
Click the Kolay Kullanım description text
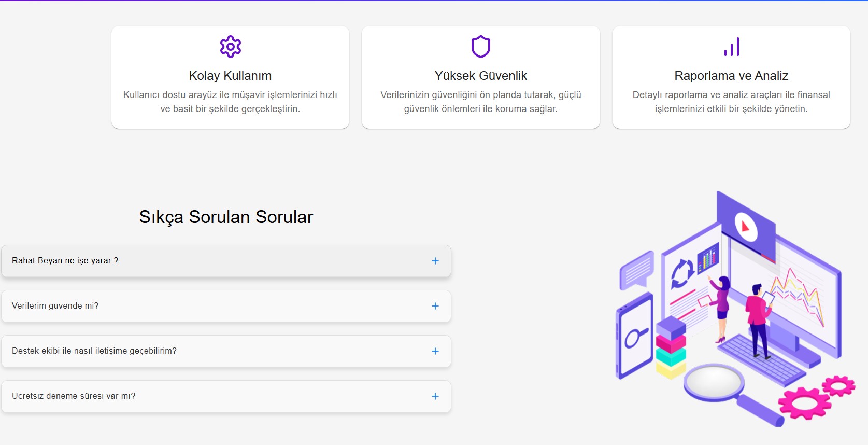[230, 102]
